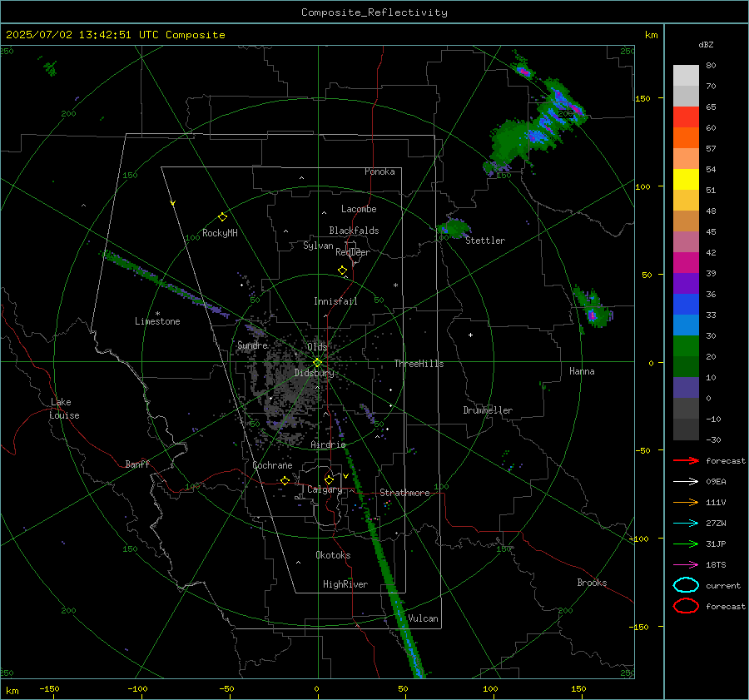Click the magenta-core storm cell northeast of Hanna
The width and height of the screenshot is (749, 700).
pyautogui.click(x=593, y=309)
